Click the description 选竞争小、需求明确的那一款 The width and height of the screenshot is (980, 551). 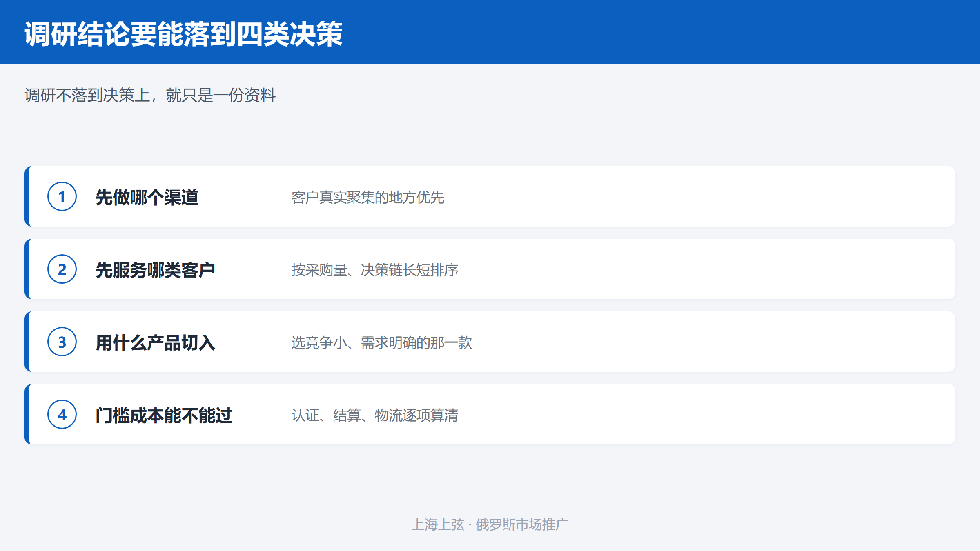point(382,342)
